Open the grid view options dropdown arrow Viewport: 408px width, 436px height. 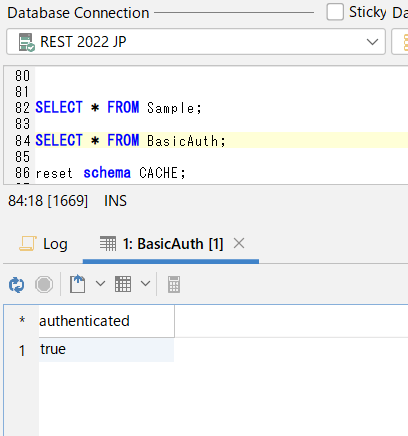[x=145, y=284]
